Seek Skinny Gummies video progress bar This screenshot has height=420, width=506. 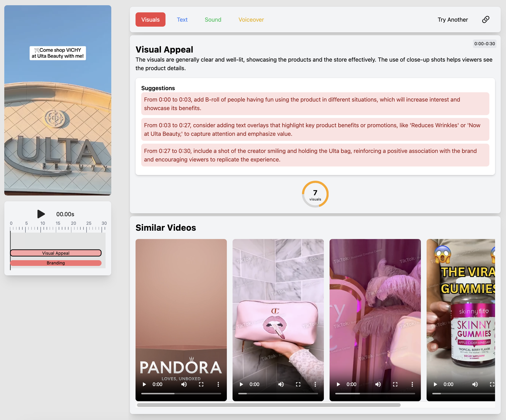464,394
